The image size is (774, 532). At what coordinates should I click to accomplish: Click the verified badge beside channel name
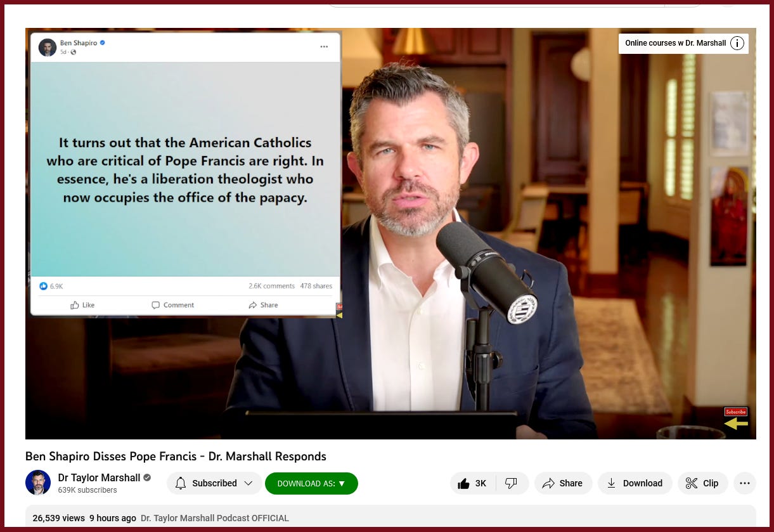click(x=147, y=477)
